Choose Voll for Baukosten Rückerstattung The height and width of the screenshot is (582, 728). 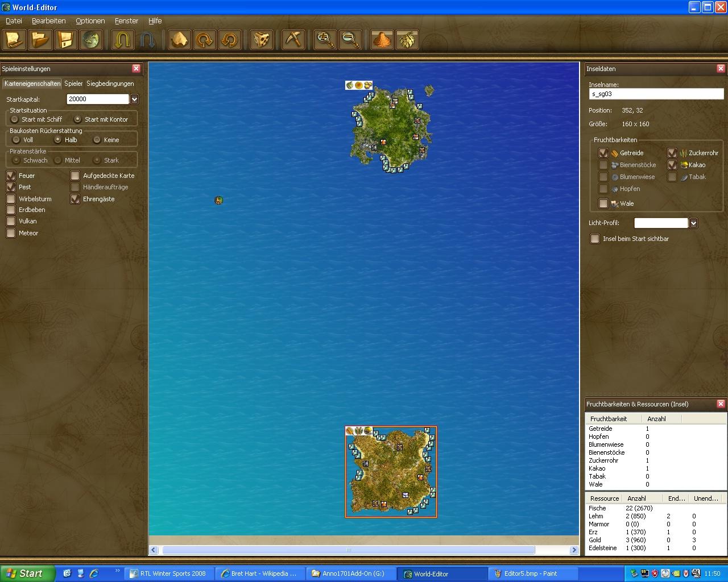click(x=16, y=140)
